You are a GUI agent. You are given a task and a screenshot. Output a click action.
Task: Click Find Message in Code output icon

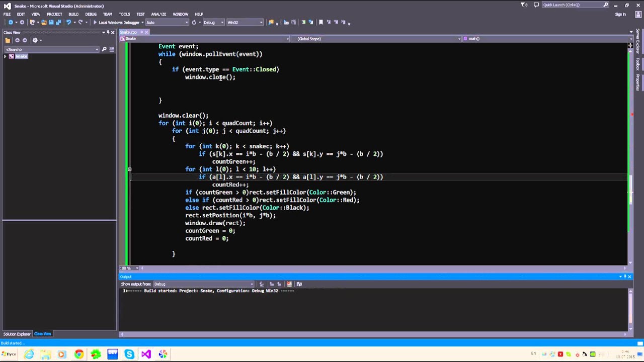point(262,284)
